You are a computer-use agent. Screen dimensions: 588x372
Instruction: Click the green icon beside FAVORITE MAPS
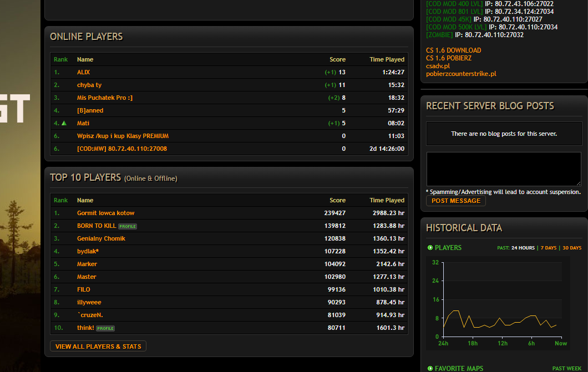430,369
